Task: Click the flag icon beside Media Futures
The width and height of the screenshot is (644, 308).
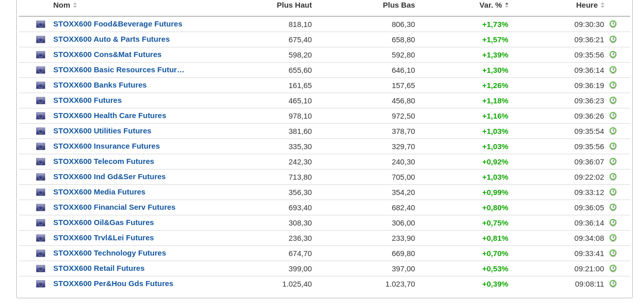Action: (41, 192)
